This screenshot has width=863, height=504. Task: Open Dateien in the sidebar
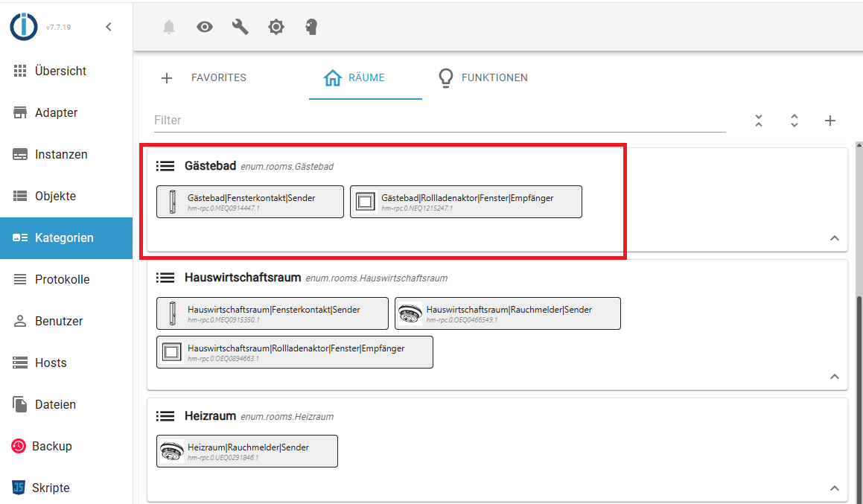tap(66, 404)
